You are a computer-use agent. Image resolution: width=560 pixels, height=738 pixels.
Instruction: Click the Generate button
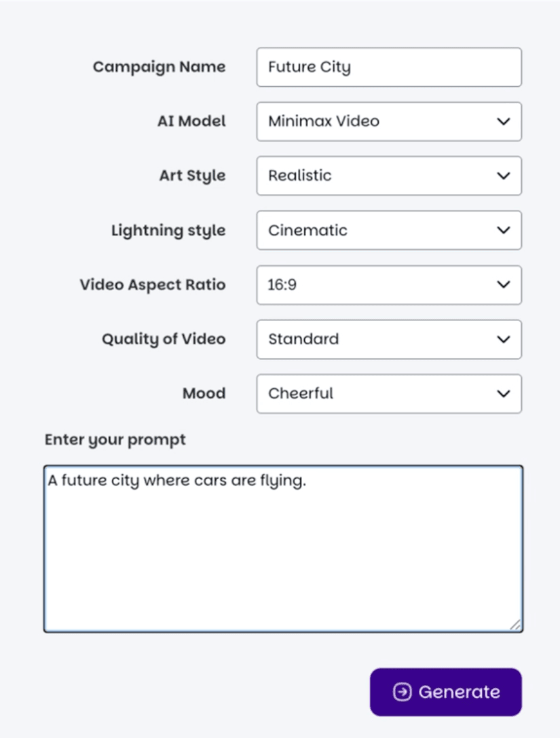pos(446,692)
